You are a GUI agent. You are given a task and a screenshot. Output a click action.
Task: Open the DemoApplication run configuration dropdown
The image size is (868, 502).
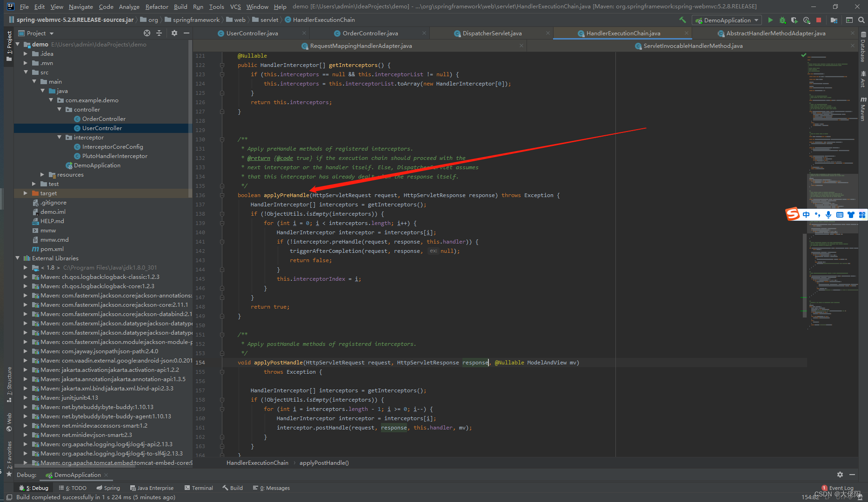727,20
